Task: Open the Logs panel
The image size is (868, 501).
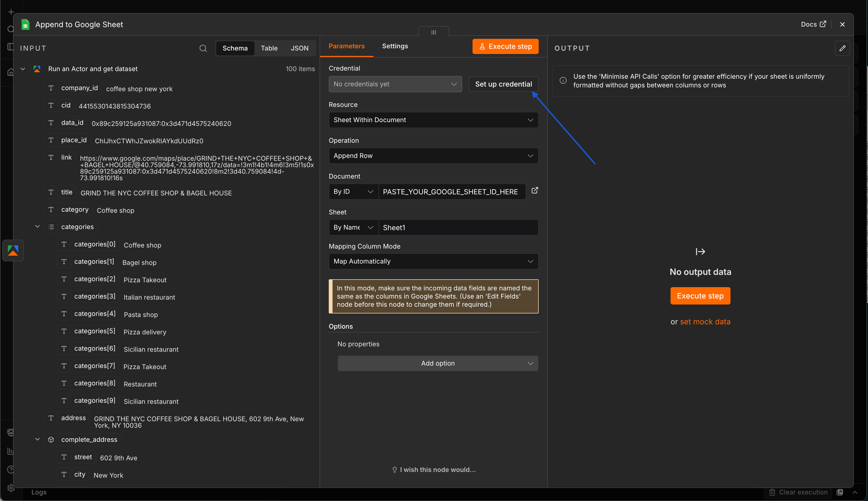Action: pyautogui.click(x=39, y=492)
